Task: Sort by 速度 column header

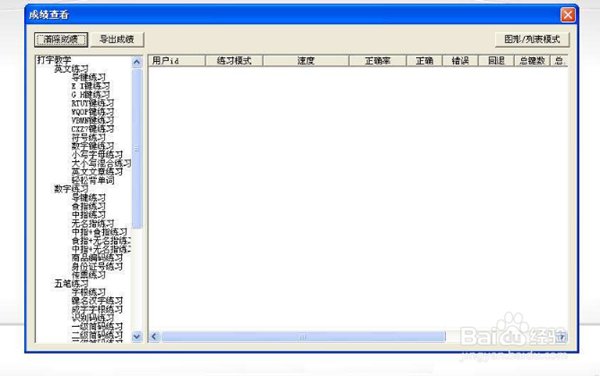Action: 306,60
